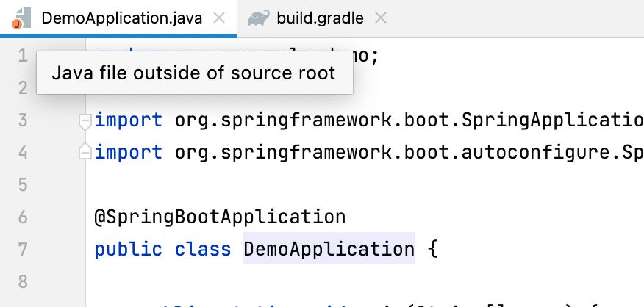
Task: Click the import keyword on line 4
Action: [129, 152]
